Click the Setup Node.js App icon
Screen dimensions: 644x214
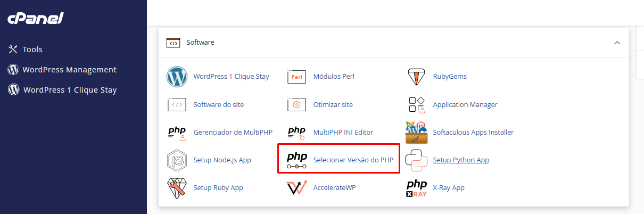(x=177, y=160)
